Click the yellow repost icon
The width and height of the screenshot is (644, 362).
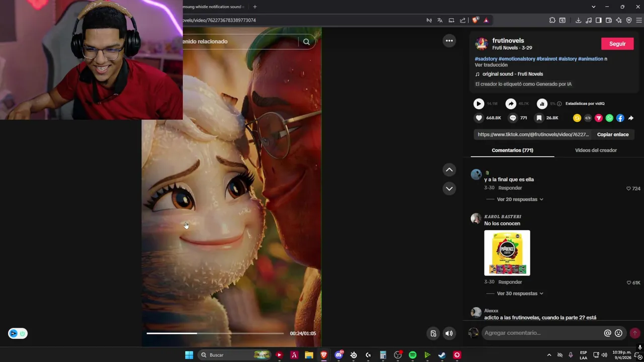[577, 118]
